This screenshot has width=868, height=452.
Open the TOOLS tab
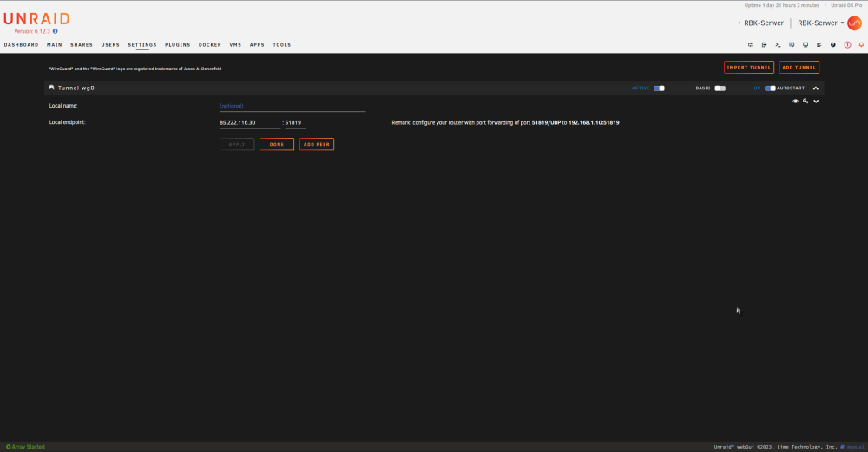(x=282, y=45)
